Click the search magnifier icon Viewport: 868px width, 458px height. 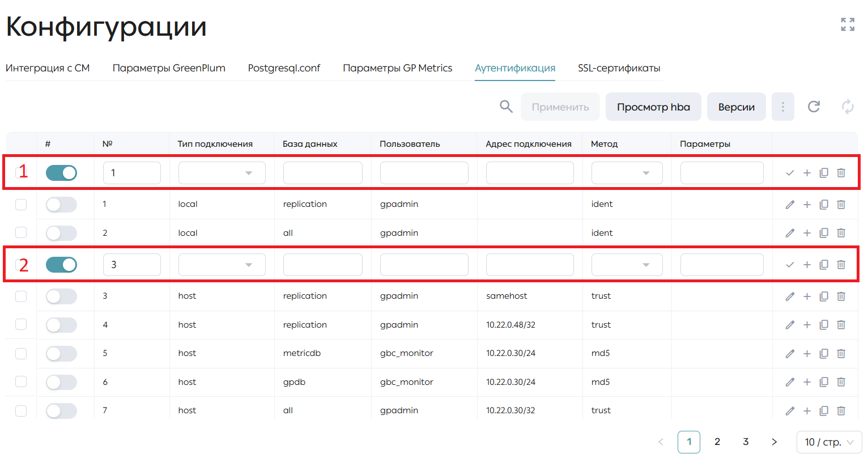coord(506,107)
